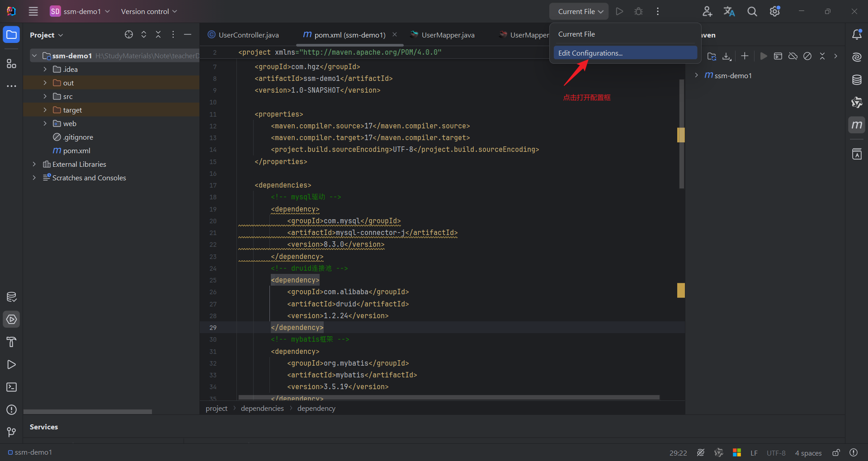Click the project tree horizontal scrollbar
Viewport: 868px width, 461px height.
88,412
